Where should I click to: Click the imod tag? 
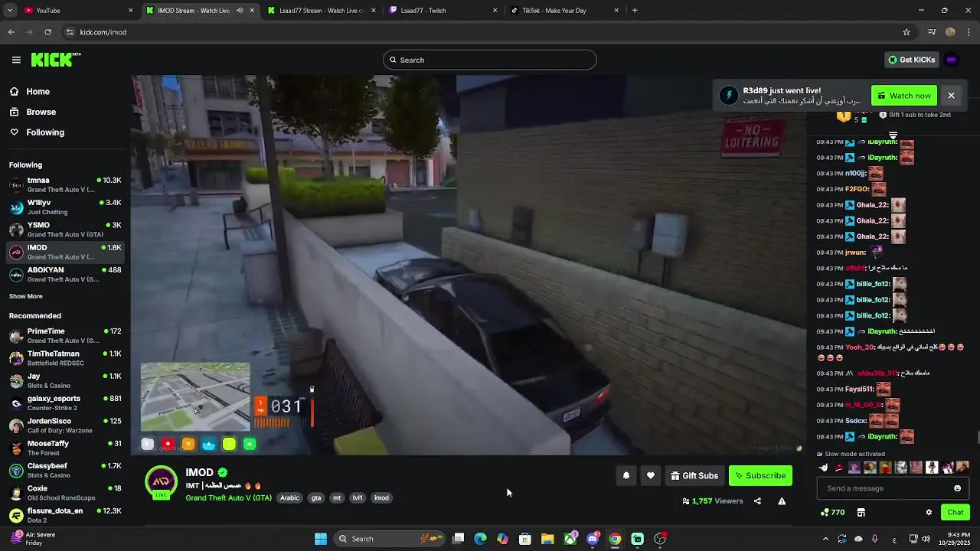point(381,497)
